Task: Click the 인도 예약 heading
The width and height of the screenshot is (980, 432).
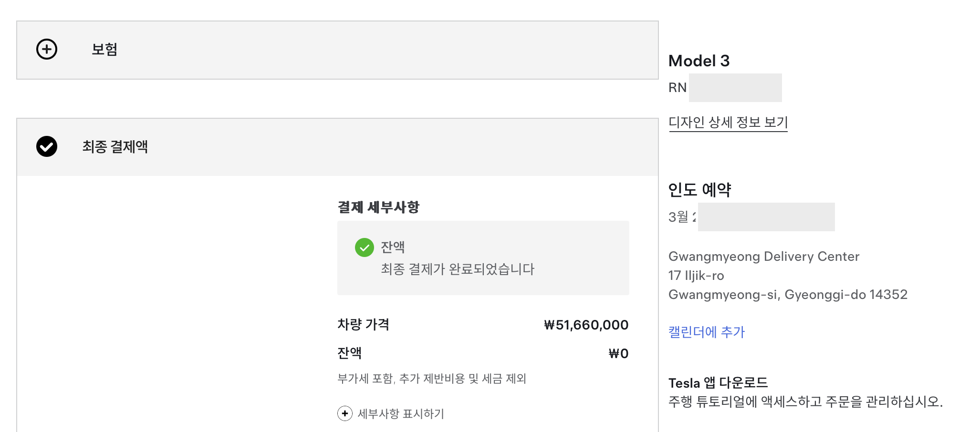Action: [699, 190]
